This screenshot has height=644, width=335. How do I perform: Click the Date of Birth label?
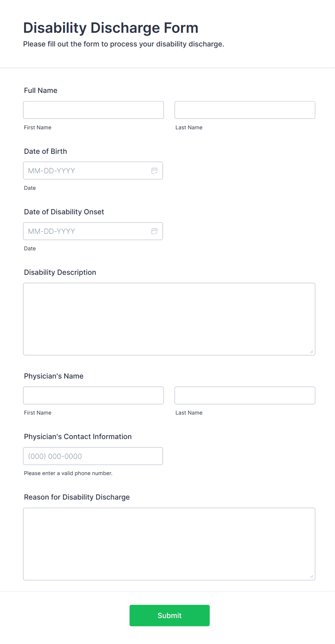[x=45, y=151]
